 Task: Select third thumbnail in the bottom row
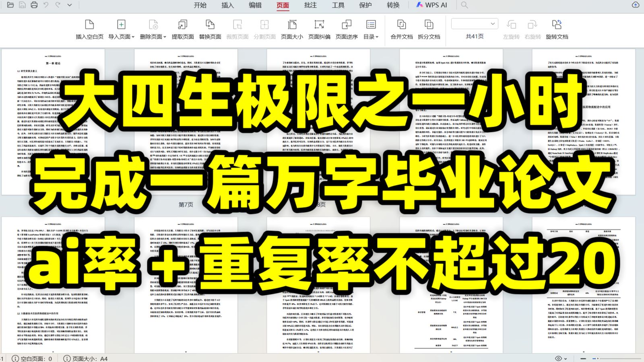click(318, 285)
